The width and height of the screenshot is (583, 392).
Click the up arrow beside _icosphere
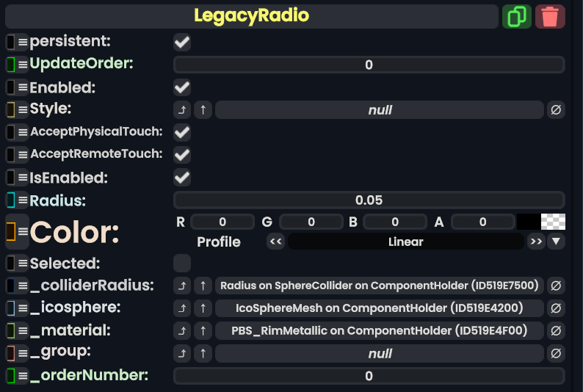pos(204,308)
